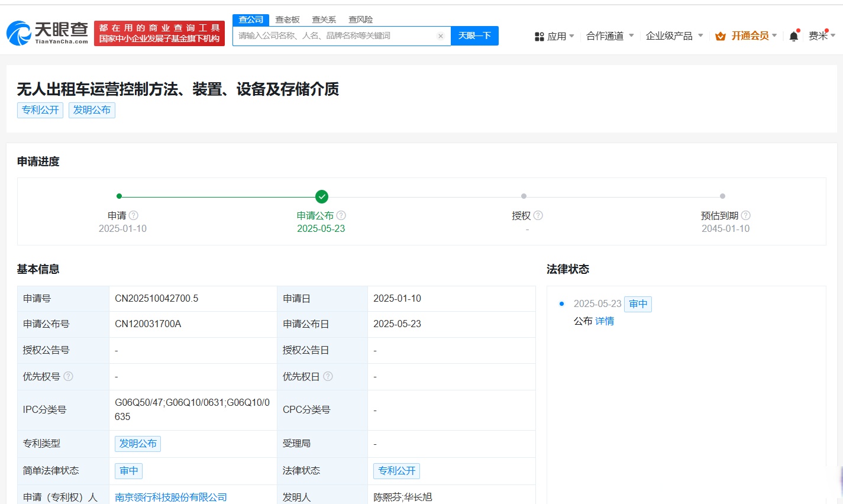Image resolution: width=843 pixels, height=504 pixels.
Task: Click the notification bell icon
Action: [793, 35]
